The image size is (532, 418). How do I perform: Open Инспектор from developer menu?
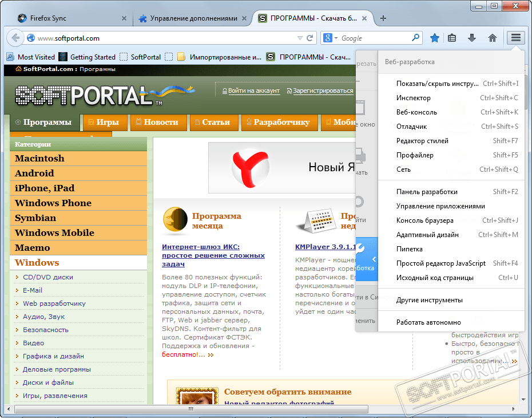tap(451, 98)
